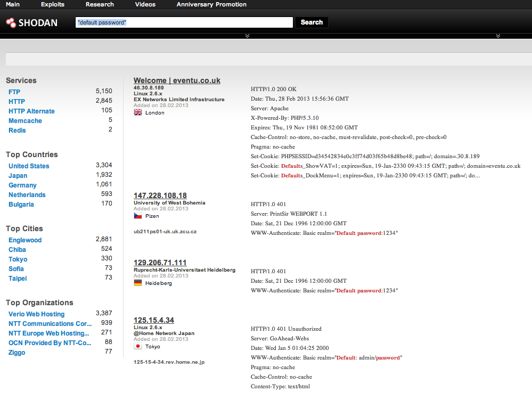
Task: Open the Exploits menu item
Action: 53,4
